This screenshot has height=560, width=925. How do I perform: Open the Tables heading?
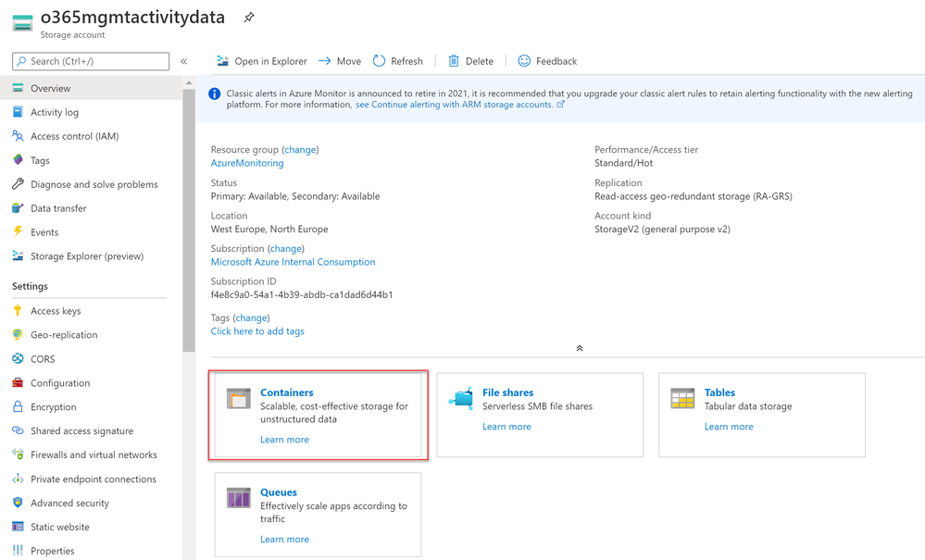[719, 392]
